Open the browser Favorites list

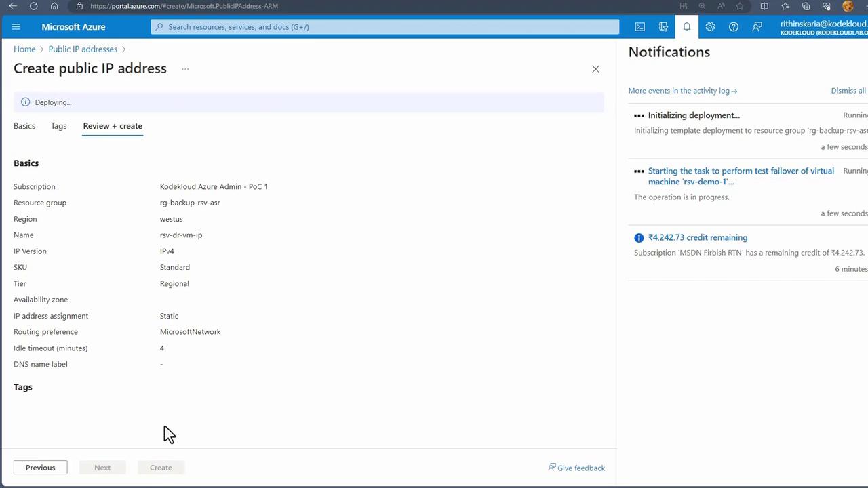(x=785, y=6)
